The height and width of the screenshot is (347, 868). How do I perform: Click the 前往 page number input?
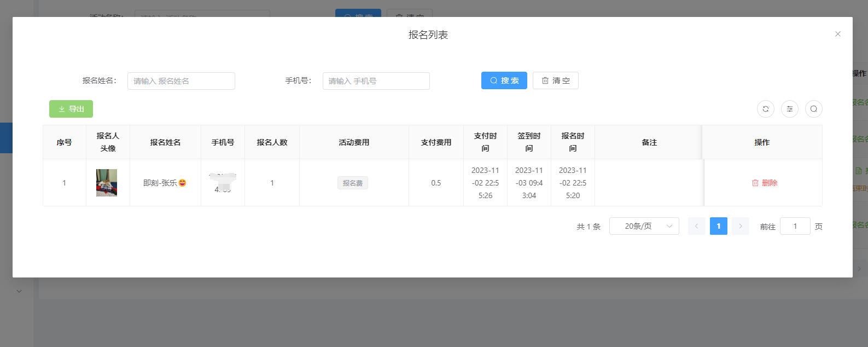pos(795,226)
